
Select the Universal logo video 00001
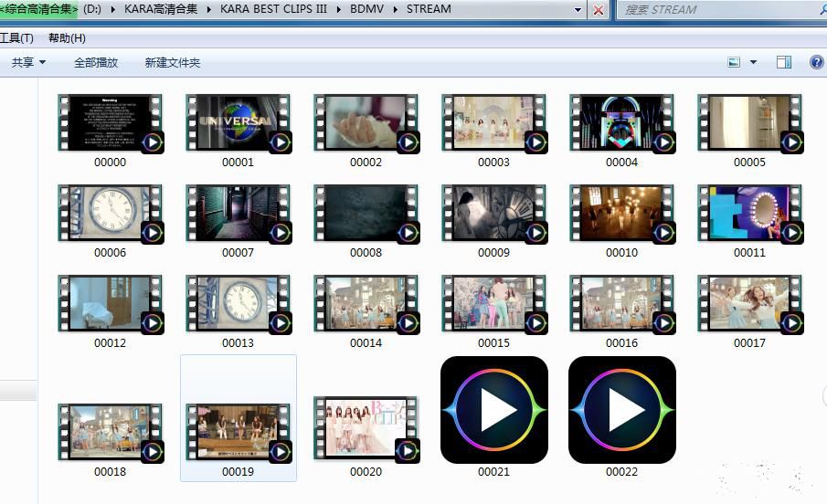[x=238, y=122]
